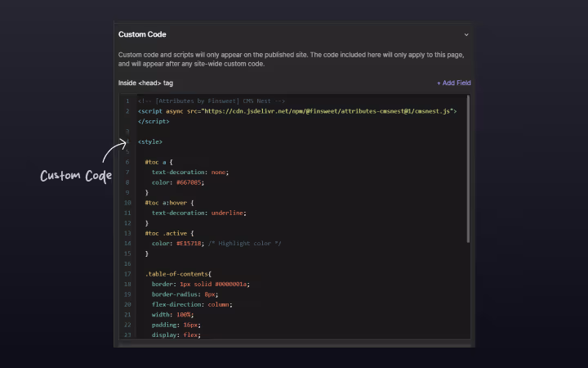Click line number 10 in gutter

coord(127,203)
